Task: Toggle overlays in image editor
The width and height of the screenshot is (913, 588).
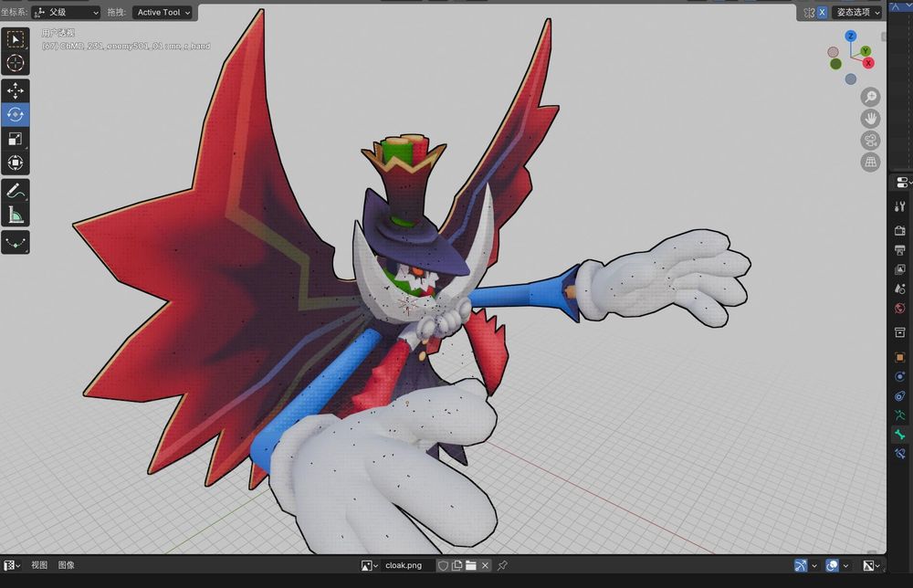Action: [832, 565]
